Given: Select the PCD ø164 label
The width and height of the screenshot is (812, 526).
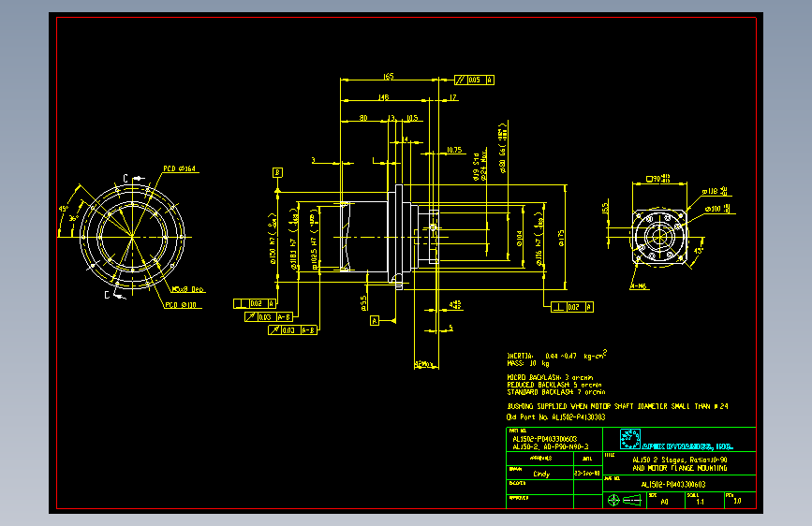Looking at the screenshot, I should [x=180, y=168].
